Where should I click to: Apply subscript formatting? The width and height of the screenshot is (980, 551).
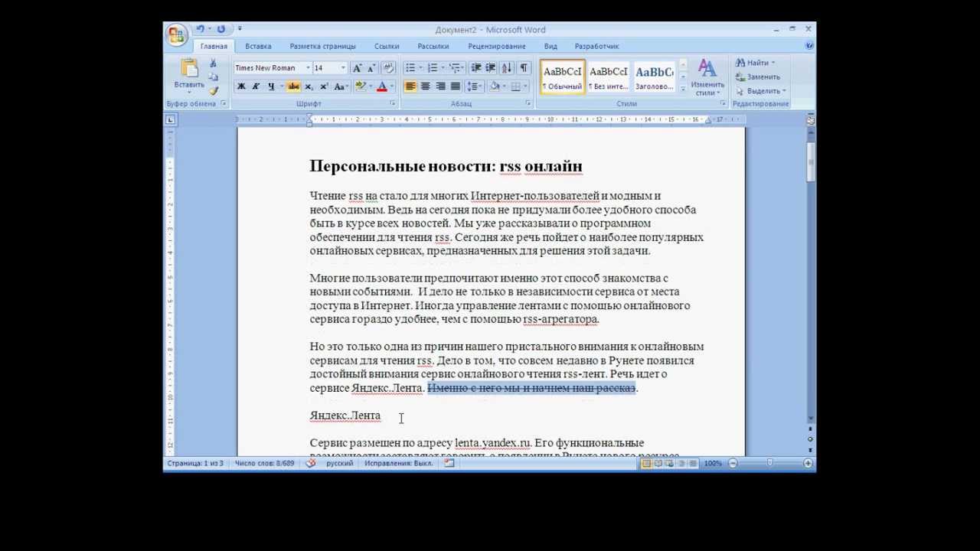(x=309, y=86)
